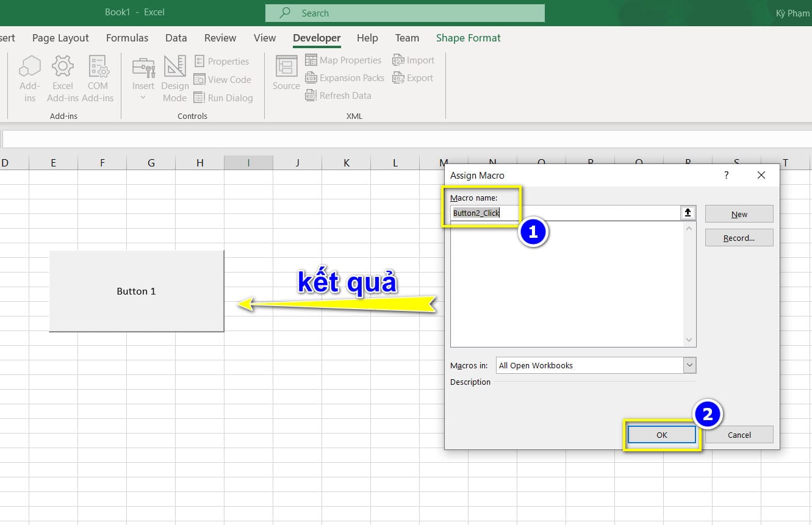The height and width of the screenshot is (525, 812).
Task: Open the Macros in dropdown
Action: tap(688, 365)
